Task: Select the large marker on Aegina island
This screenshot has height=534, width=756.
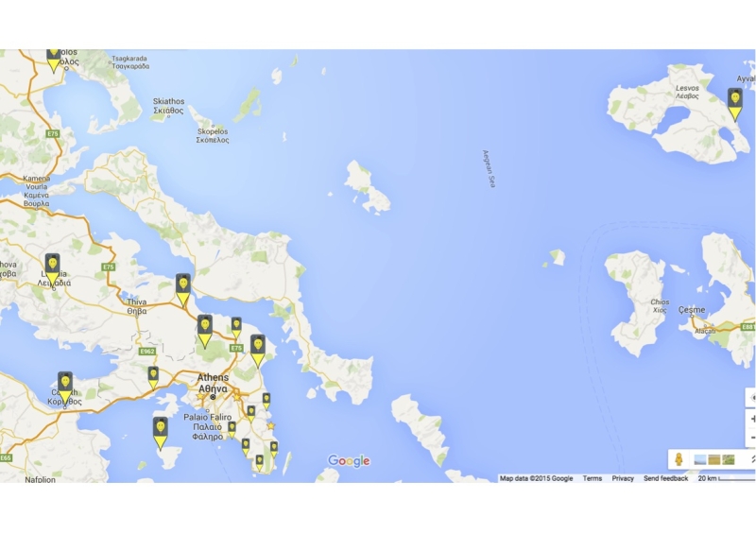Action: point(161,433)
